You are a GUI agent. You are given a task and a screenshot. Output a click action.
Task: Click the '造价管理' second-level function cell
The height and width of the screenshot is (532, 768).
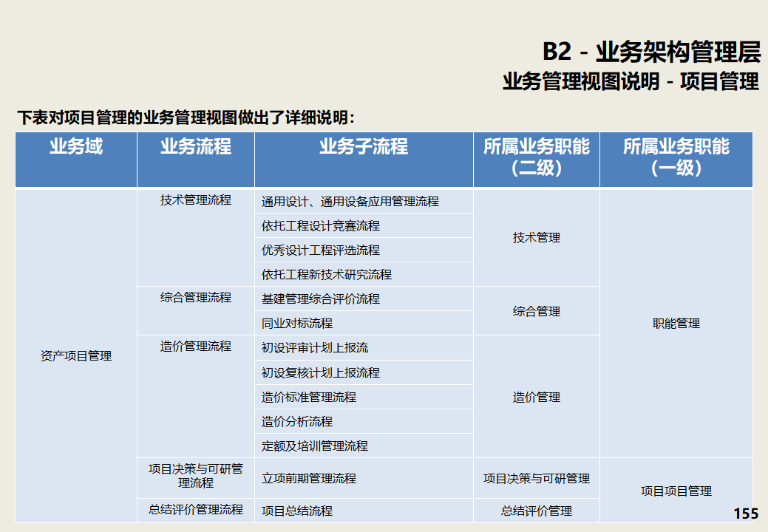pyautogui.click(x=537, y=397)
